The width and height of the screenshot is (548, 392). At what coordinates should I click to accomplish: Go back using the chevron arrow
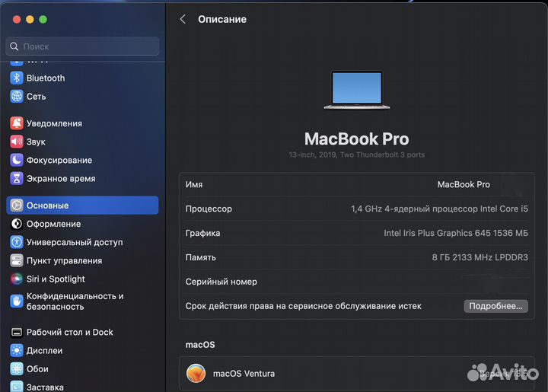pyautogui.click(x=183, y=19)
